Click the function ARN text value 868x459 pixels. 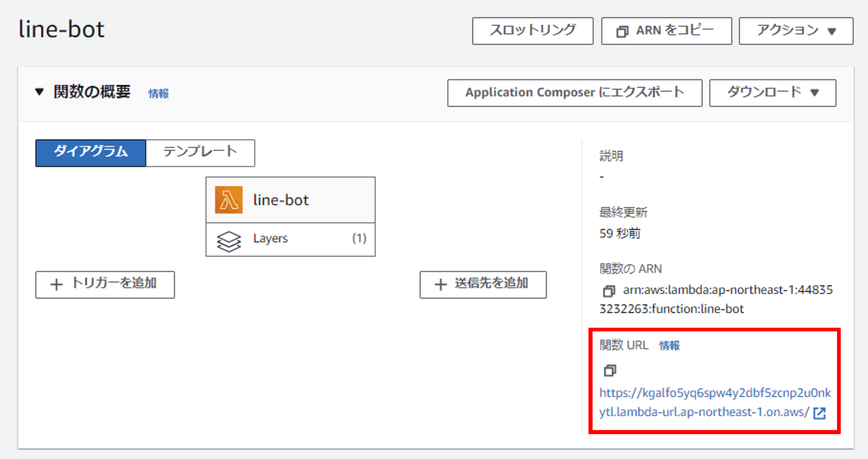(716, 299)
